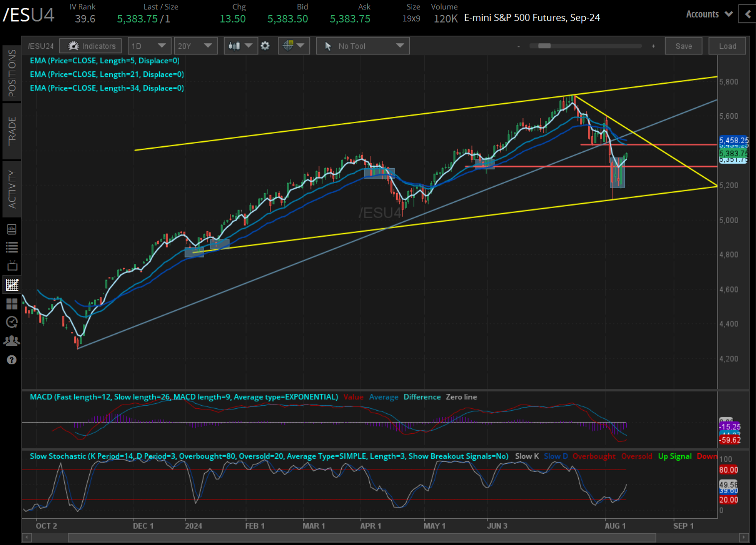Adjust the chart zoom slider
Screen dimensions: 756x545
tap(544, 45)
